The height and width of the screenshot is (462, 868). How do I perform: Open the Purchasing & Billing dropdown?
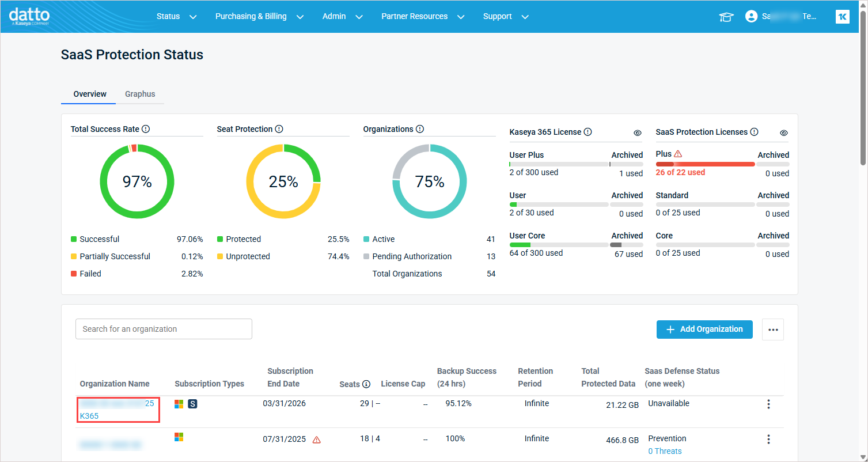259,17
